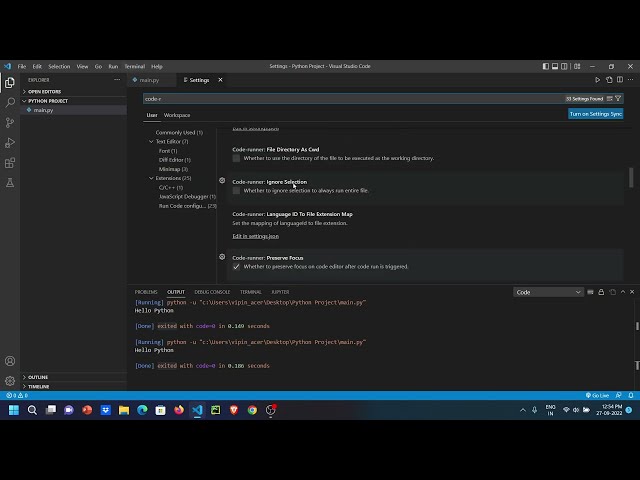
Task: Open Windows Start menu
Action: (x=13, y=410)
